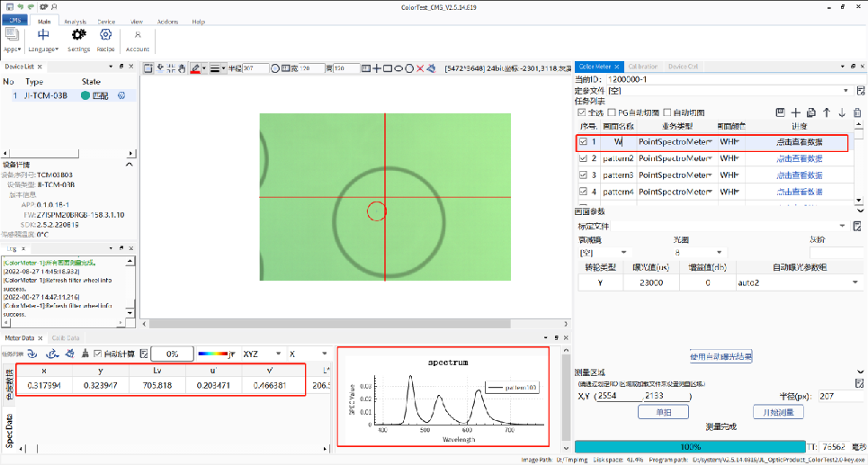Expand the XYZ color space dropdown
868x466 pixels.
coord(278,354)
